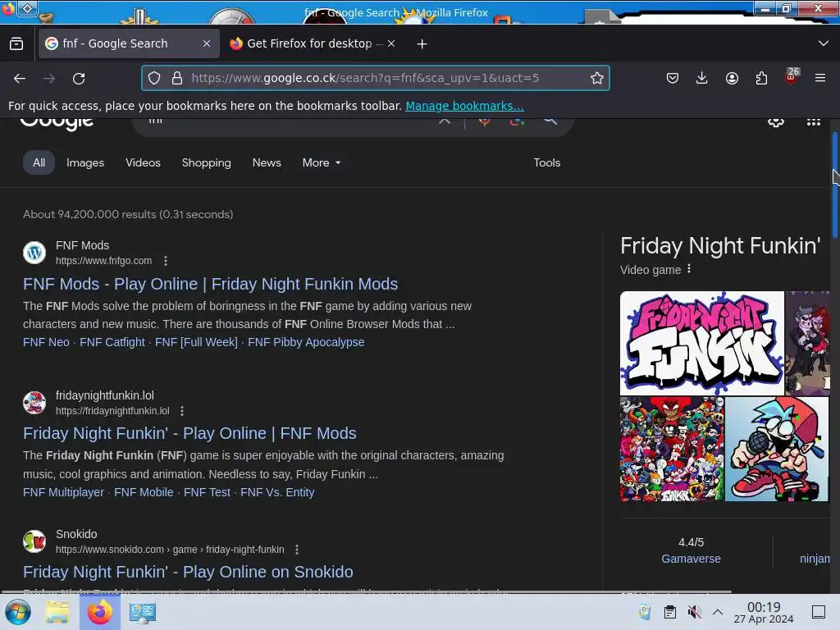Image resolution: width=840 pixels, height=630 pixels.
Task: Select the Shopping search filter
Action: coord(206,163)
